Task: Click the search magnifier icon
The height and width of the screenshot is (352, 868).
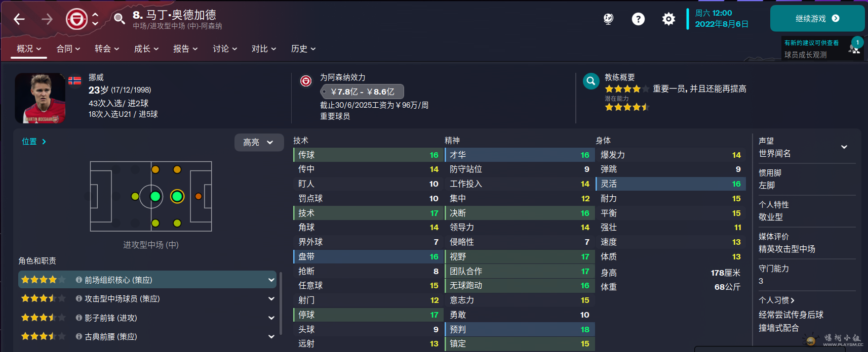Action: pos(119,19)
